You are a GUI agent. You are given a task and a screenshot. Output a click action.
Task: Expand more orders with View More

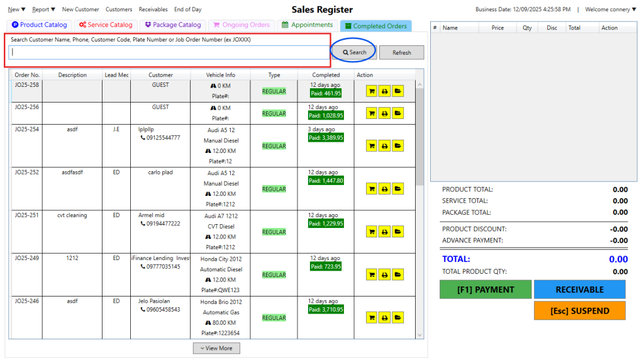(216, 348)
